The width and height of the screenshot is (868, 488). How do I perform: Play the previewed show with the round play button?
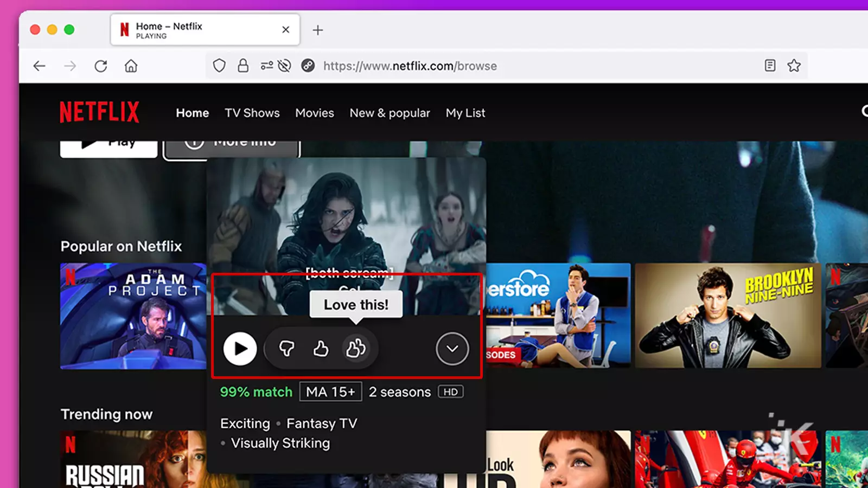pyautogui.click(x=240, y=349)
